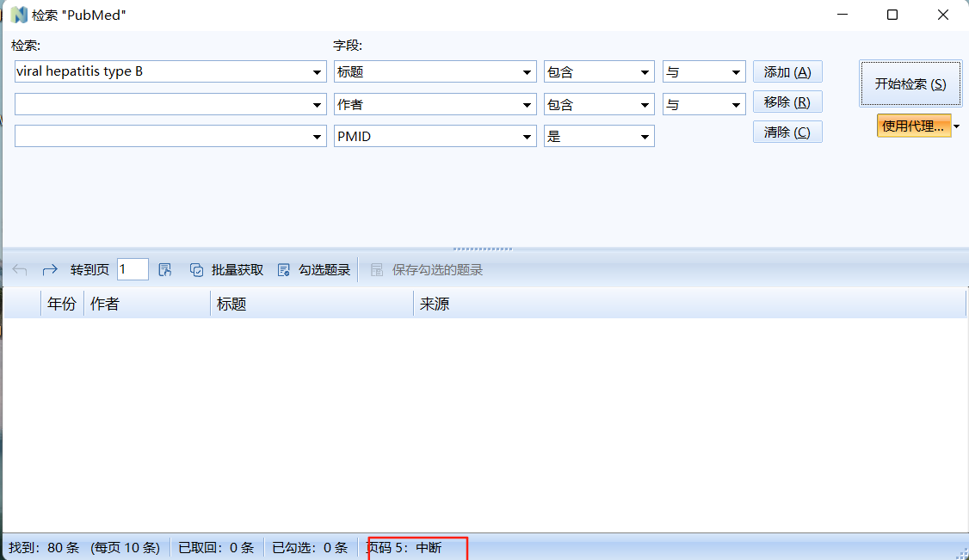Click the 保存勾选的题录 save button

pyautogui.click(x=426, y=270)
